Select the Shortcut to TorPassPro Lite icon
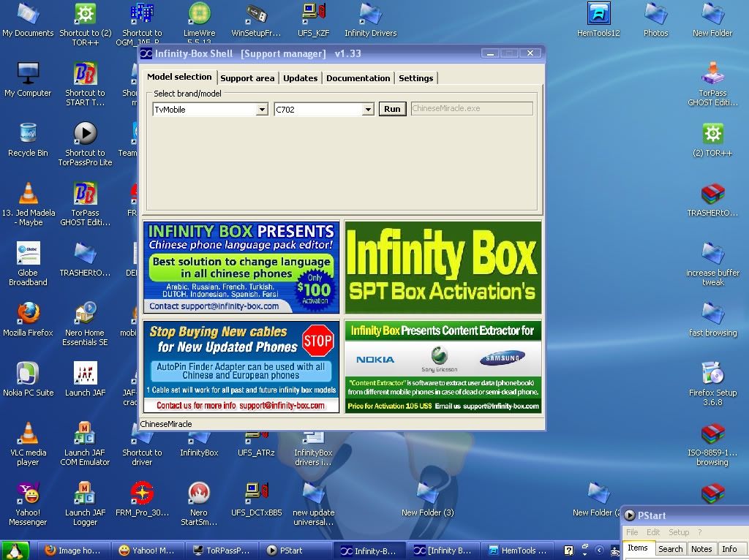This screenshot has width=749, height=560. point(85,144)
